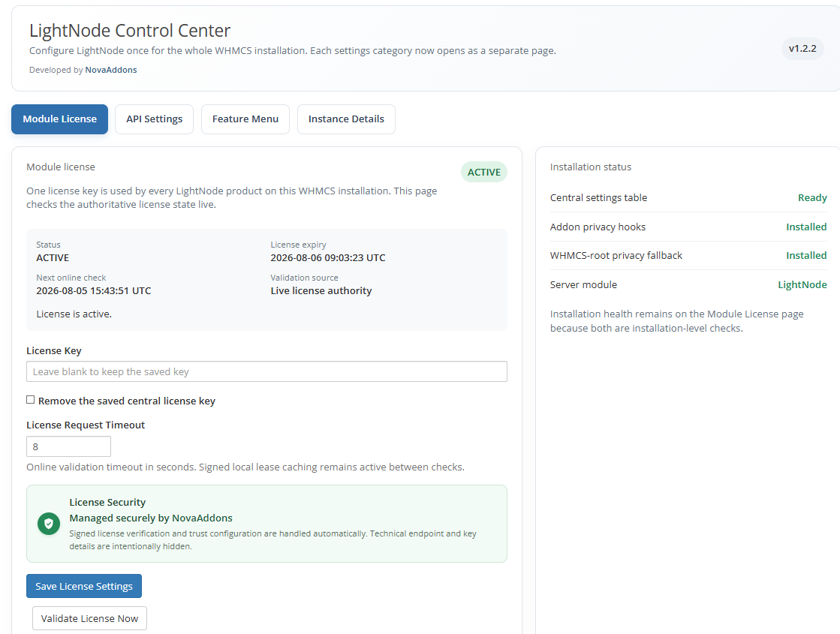Click the Server module label
Image resolution: width=840 pixels, height=634 pixels.
583,285
